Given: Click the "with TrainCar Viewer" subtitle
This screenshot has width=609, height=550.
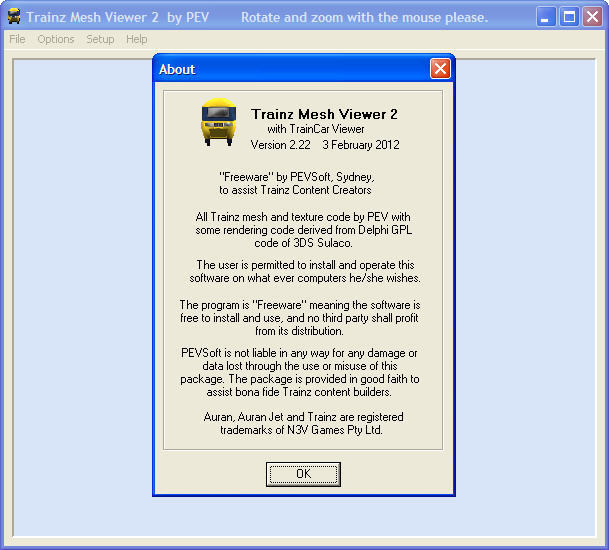Looking at the screenshot, I should [x=316, y=129].
